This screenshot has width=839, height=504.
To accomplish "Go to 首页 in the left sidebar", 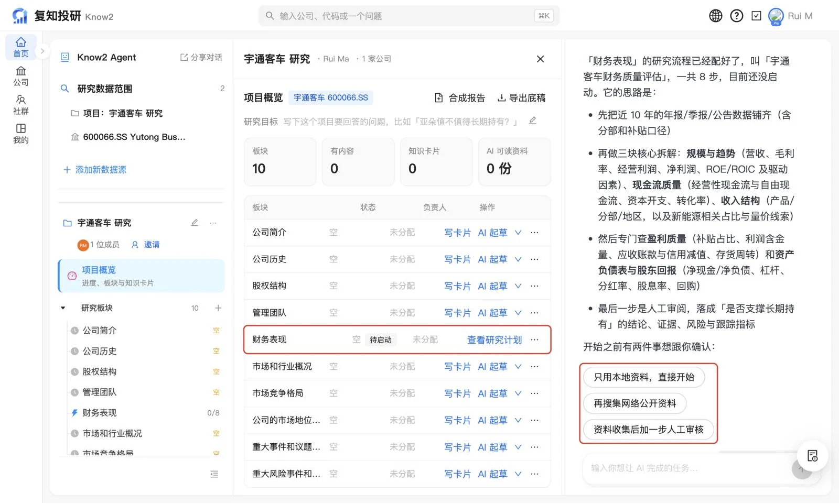I will coord(21,47).
